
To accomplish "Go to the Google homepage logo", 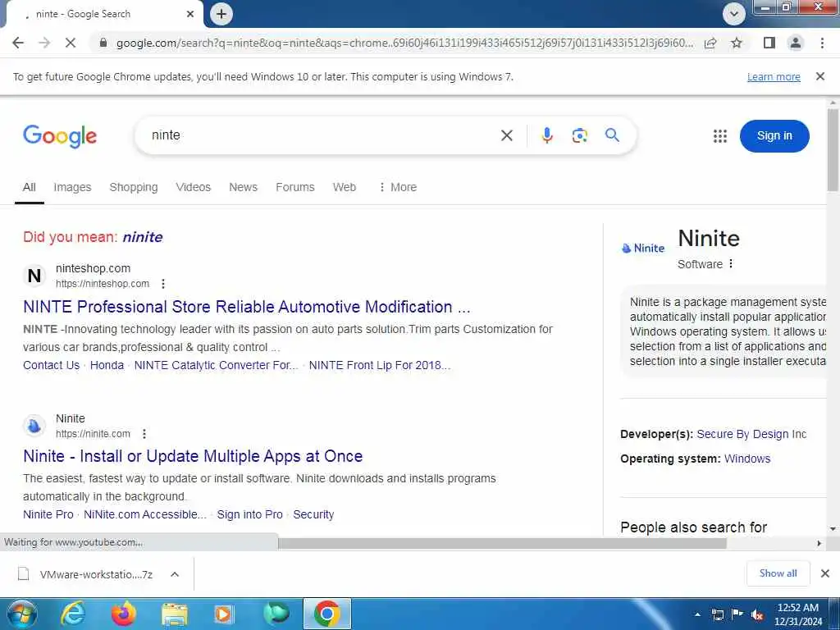I will pos(60,136).
